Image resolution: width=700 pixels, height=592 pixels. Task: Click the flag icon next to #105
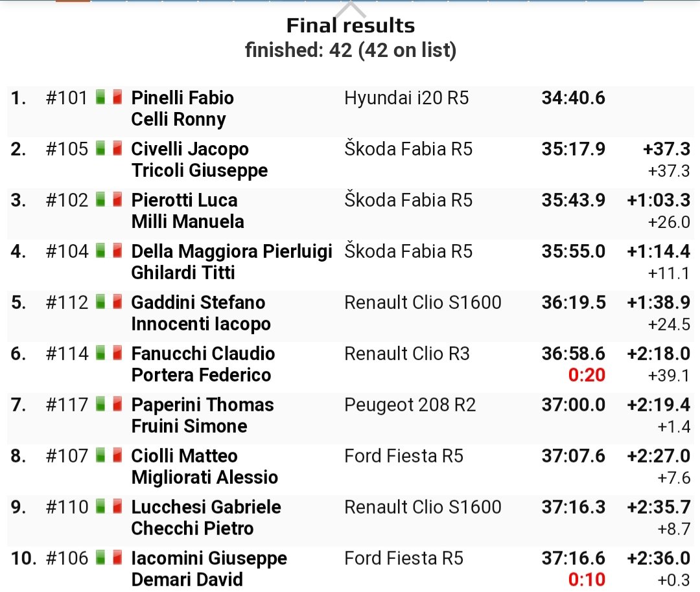coord(109,149)
